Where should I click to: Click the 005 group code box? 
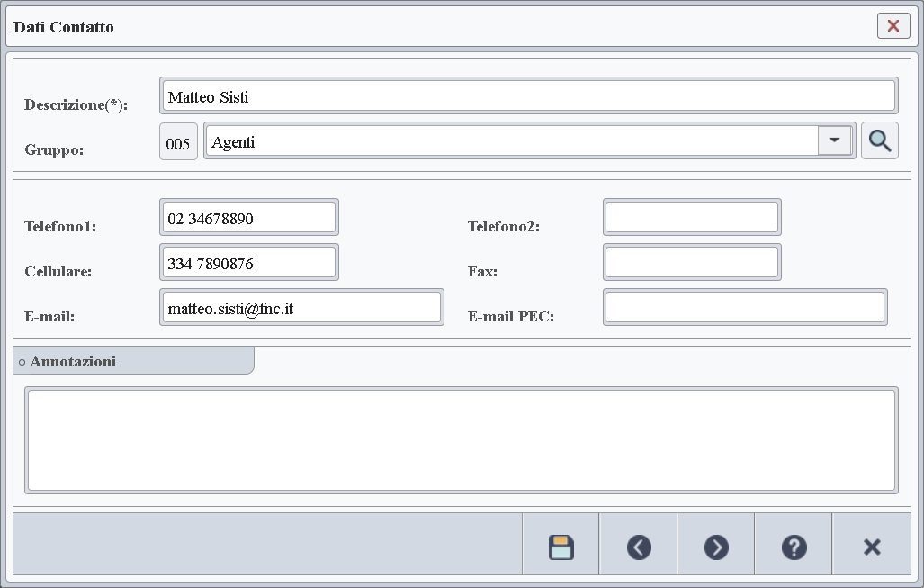click(x=178, y=143)
